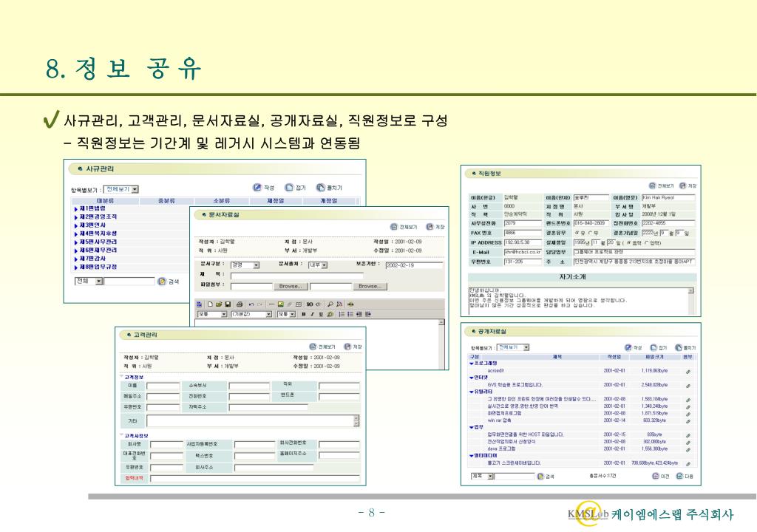Open 문서출처 dropdown showing 내부
This screenshot has width=757, height=532.
coord(318,265)
